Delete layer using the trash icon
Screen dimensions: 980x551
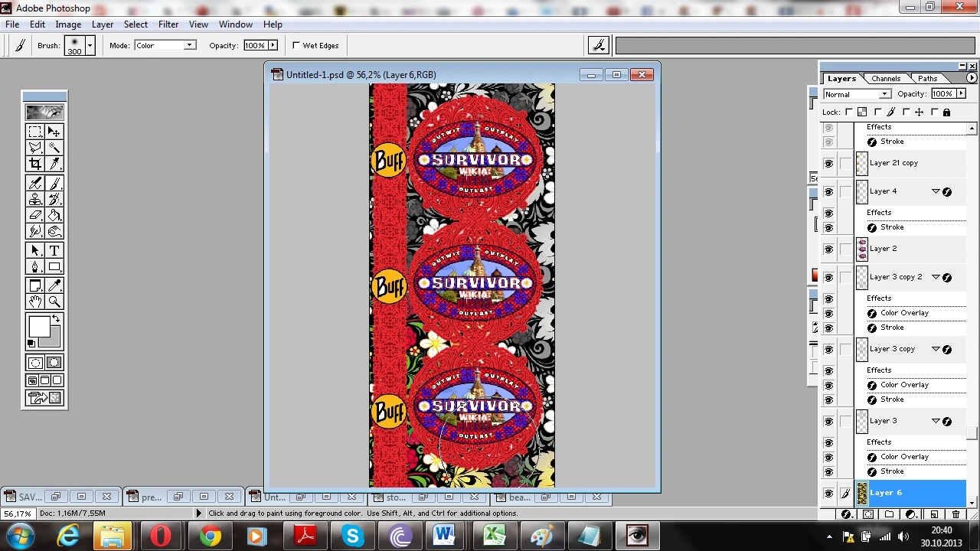tap(955, 514)
